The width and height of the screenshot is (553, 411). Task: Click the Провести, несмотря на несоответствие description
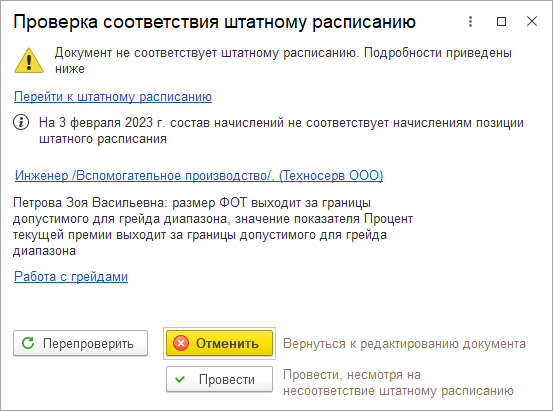pyautogui.click(x=398, y=382)
